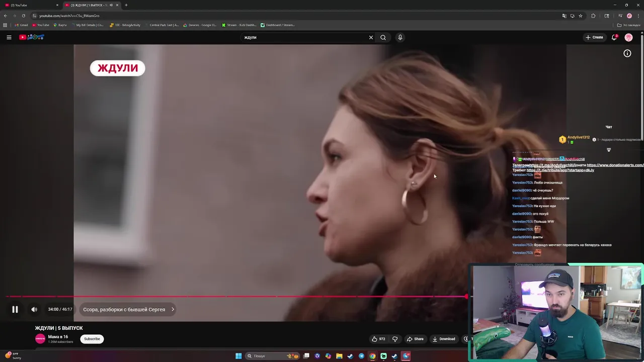Mute tab via speaker icon on tab

(x=111, y=5)
